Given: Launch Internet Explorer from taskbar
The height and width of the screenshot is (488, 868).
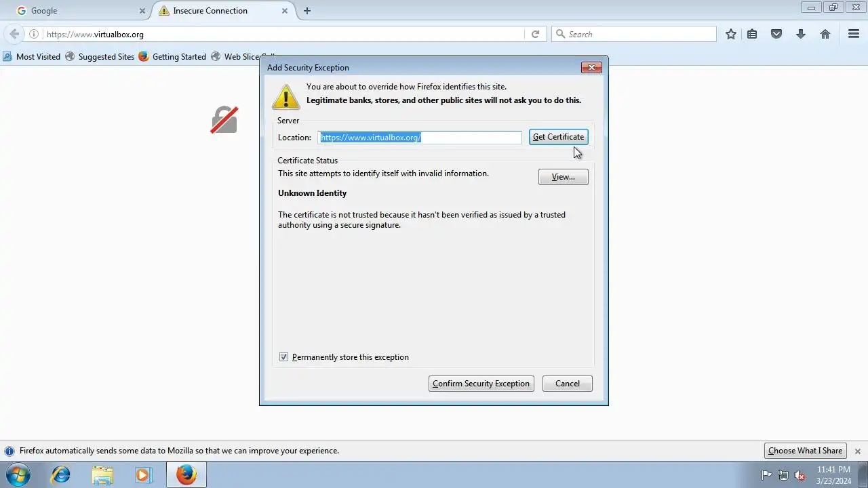Looking at the screenshot, I should (x=60, y=474).
